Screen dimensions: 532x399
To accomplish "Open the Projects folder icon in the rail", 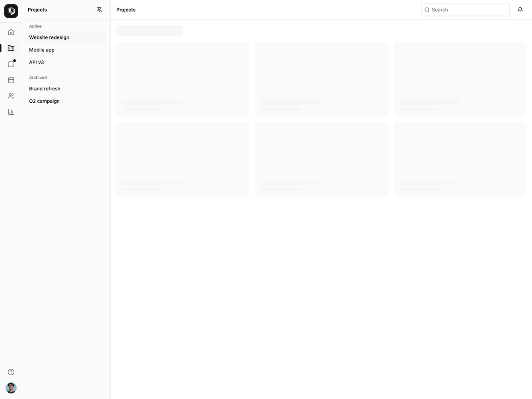I will pos(11,48).
